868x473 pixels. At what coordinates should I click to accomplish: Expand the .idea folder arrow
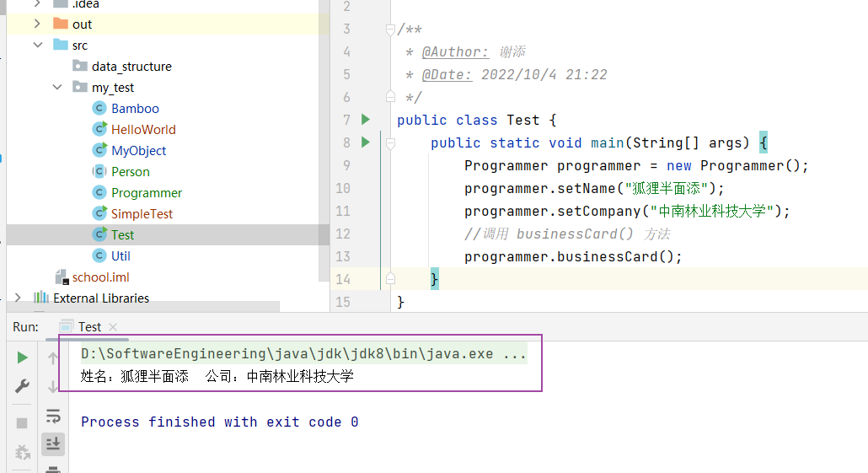(37, 4)
